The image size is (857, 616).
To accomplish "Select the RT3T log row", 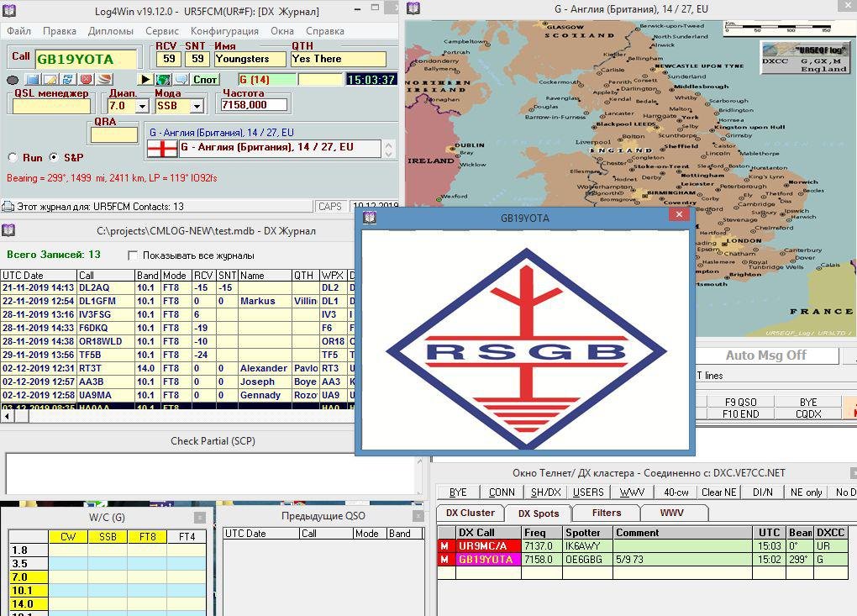I will [178, 368].
